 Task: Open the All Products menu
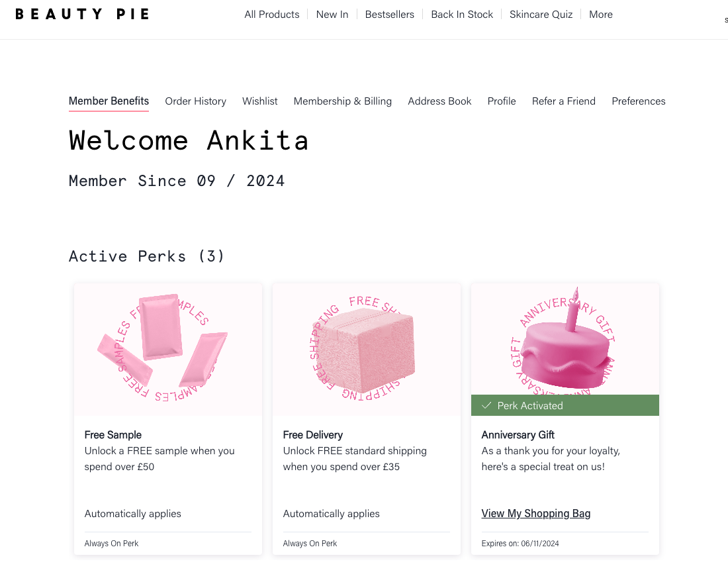[x=272, y=15]
